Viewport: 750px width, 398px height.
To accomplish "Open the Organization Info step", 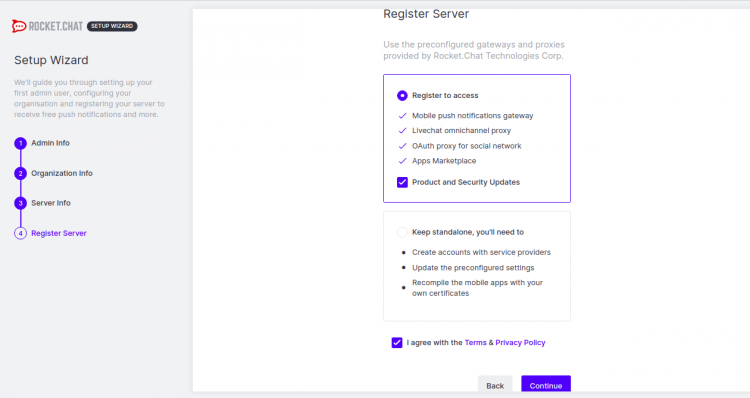I will [62, 173].
